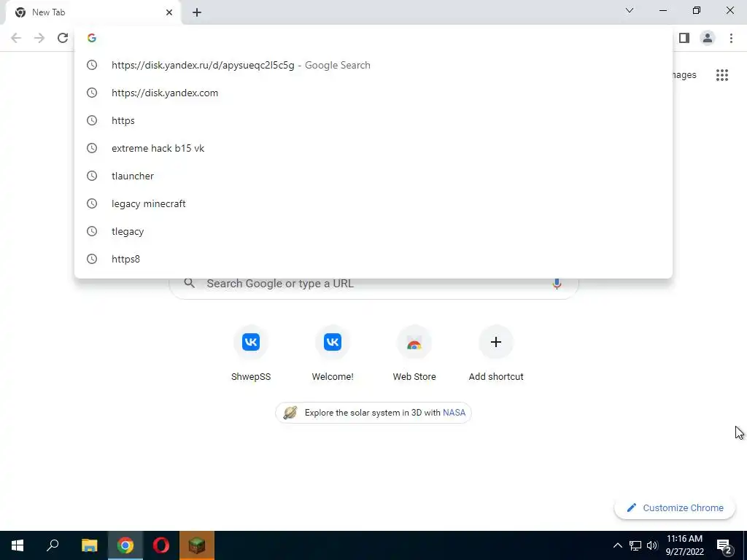Screen dimensions: 747x560
Task: Open the tab search chevron
Action: tap(630, 10)
